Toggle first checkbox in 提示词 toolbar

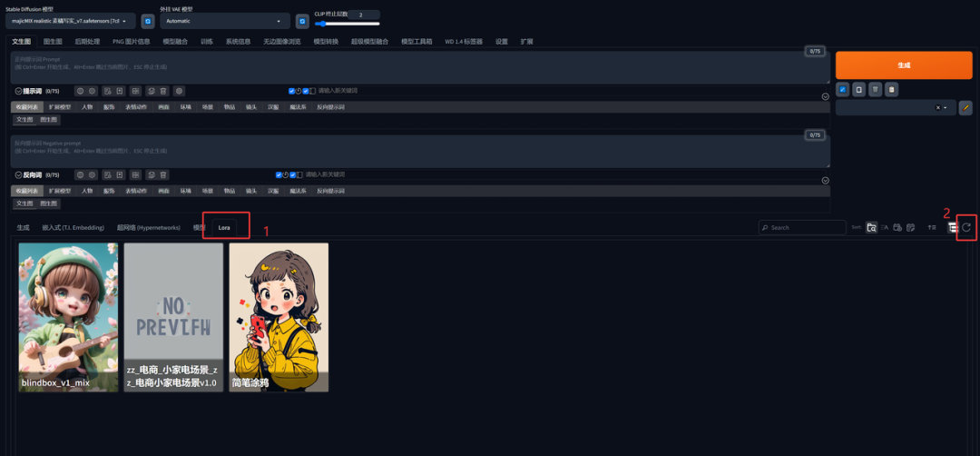(x=291, y=91)
